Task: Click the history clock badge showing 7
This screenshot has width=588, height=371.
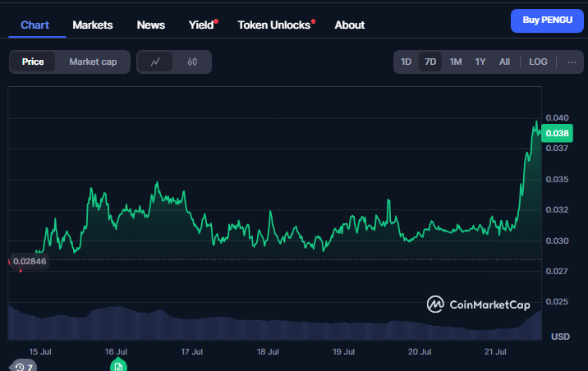Action: [x=24, y=366]
